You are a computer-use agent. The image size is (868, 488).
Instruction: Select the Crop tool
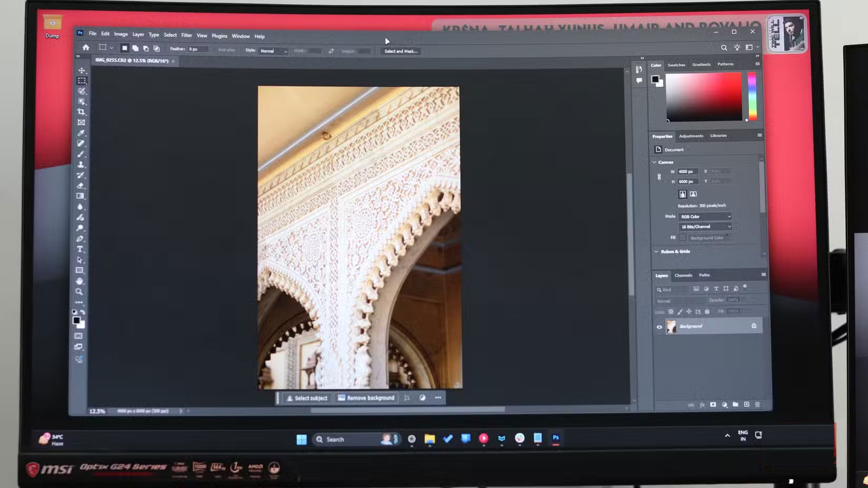[x=81, y=111]
